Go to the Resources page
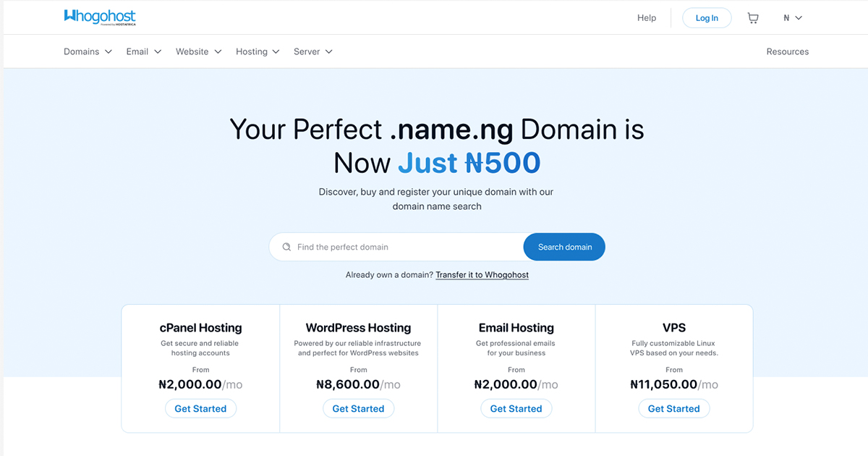868x456 pixels. tap(788, 51)
